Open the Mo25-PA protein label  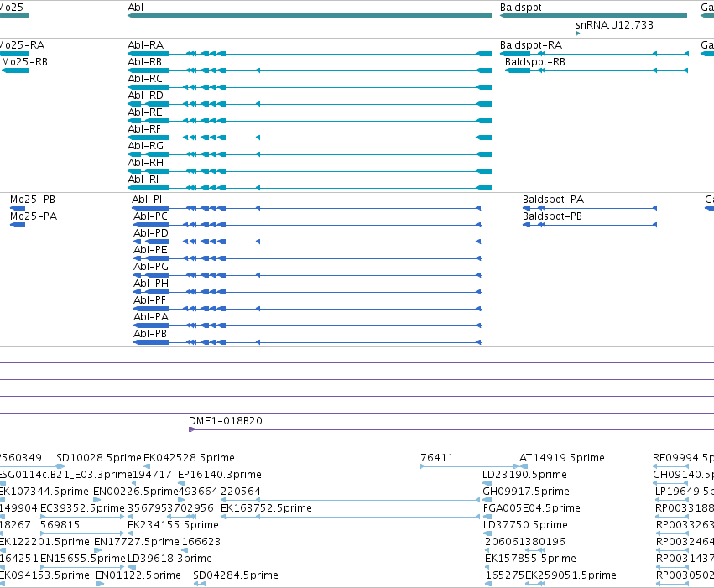(x=34, y=216)
